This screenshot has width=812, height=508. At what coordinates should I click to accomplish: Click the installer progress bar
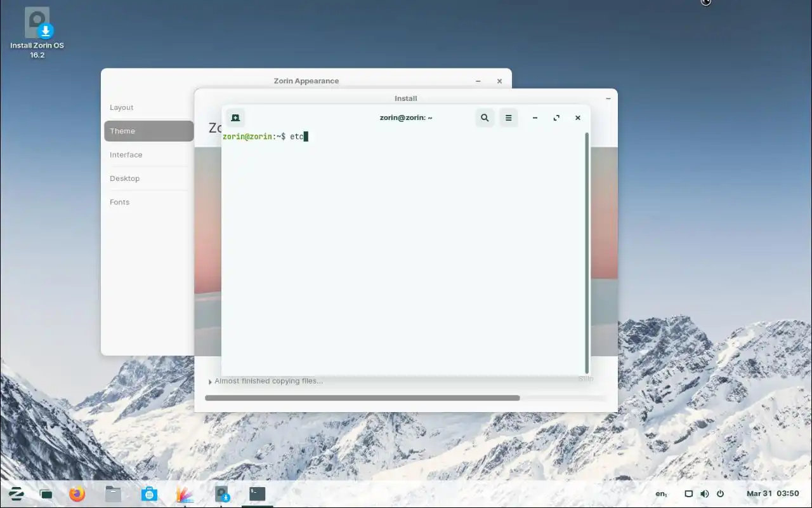(405, 398)
